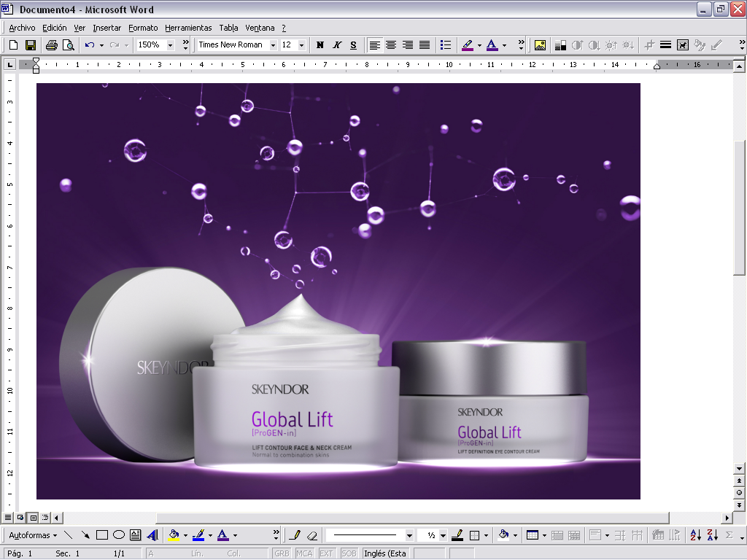Open Print Preview with the magnifier icon
This screenshot has width=747, height=560.
tap(69, 44)
